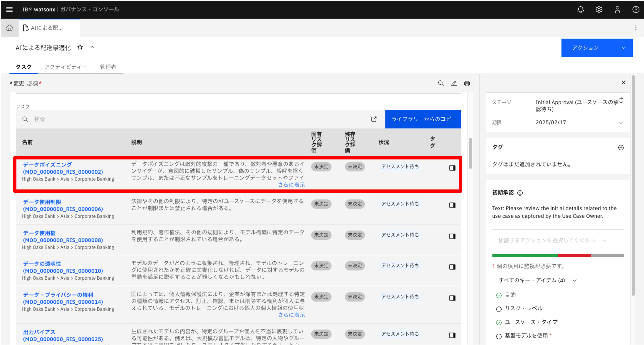Go to the home tab icon

pyautogui.click(x=9, y=28)
